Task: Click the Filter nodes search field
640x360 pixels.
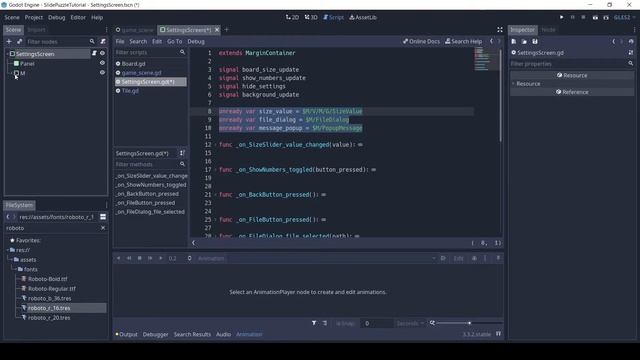Action: [x=61, y=42]
